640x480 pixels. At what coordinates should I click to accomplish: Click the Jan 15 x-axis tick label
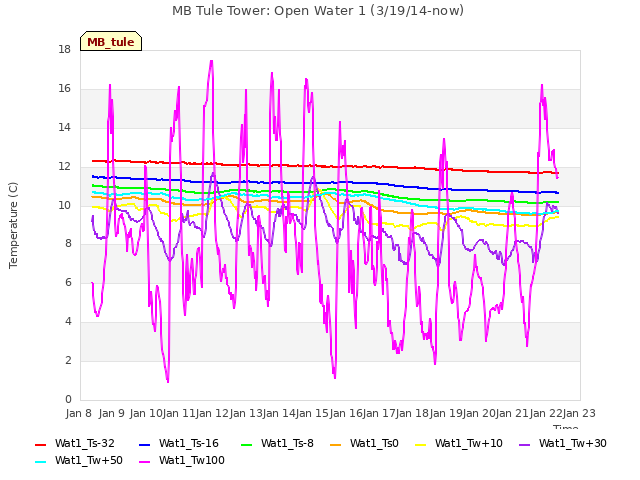click(x=312, y=413)
